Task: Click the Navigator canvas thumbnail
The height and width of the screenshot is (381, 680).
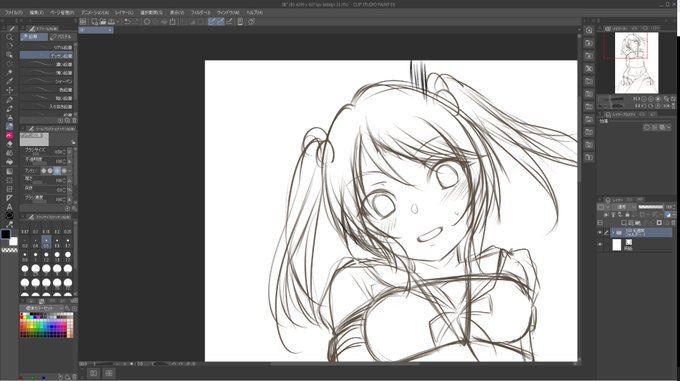Action: pyautogui.click(x=636, y=62)
